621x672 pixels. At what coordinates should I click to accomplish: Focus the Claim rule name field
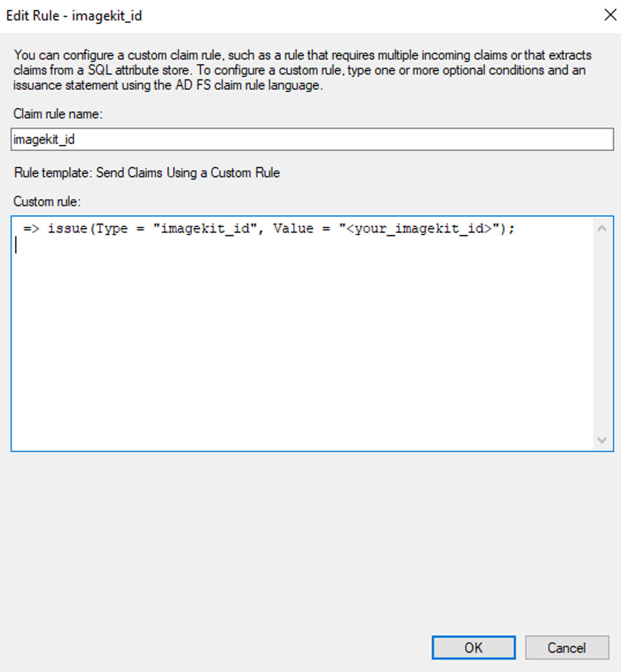coord(312,139)
